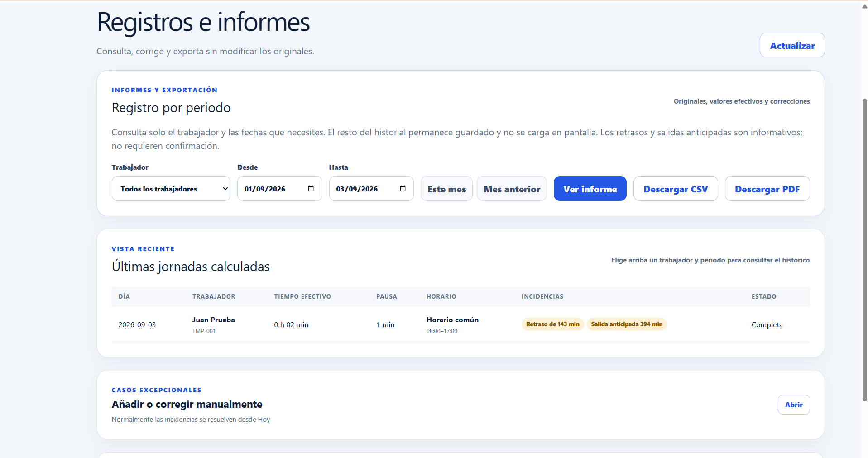The width and height of the screenshot is (868, 458).
Task: Click the Últimas jornadas calculadas heading
Action: (191, 267)
